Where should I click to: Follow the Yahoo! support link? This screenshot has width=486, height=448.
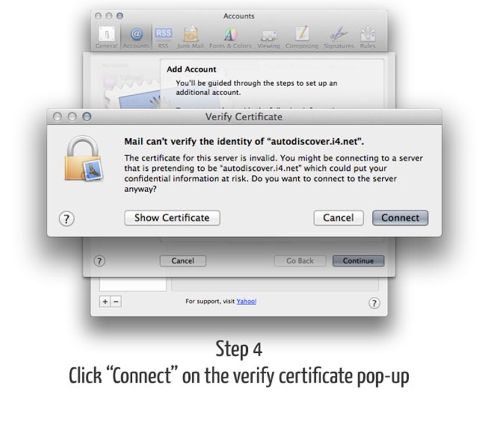247,301
